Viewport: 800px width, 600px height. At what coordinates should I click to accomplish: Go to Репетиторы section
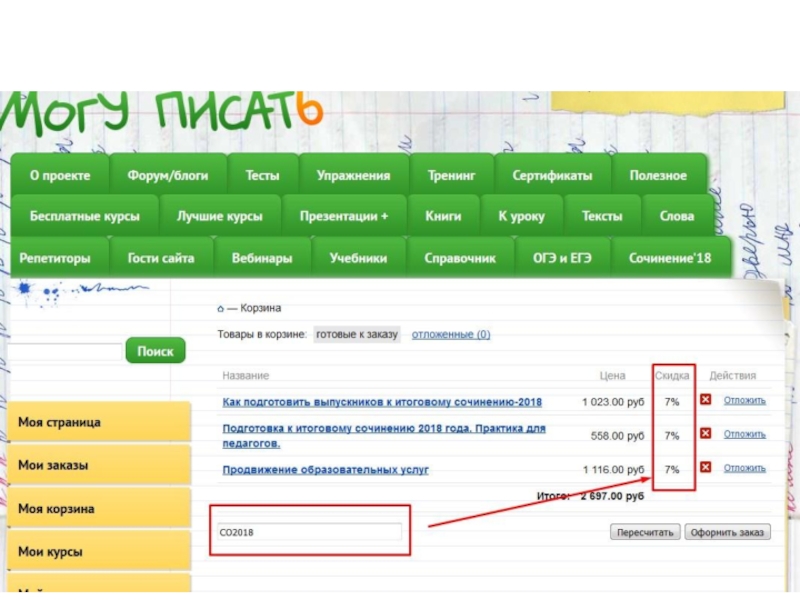(55, 258)
